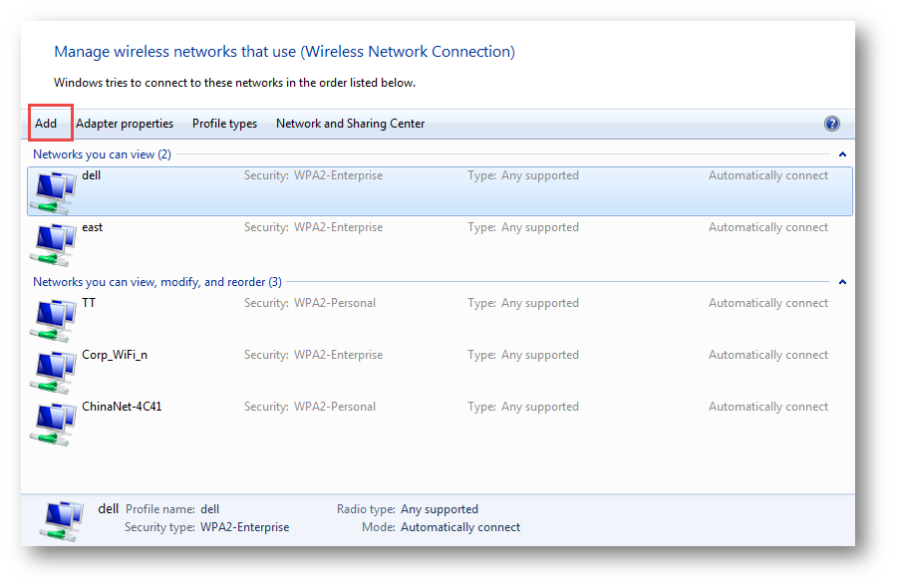
Task: Select the TT network entry
Action: [x=440, y=319]
